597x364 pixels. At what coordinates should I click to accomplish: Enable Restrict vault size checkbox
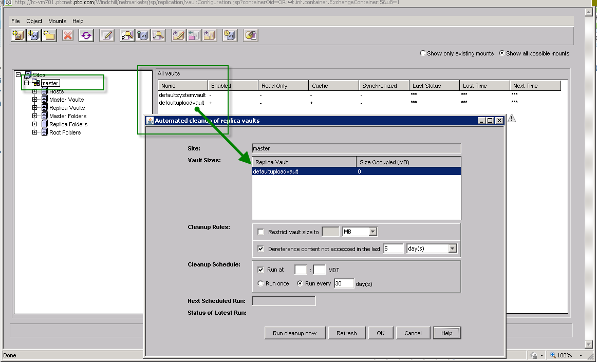[x=261, y=232]
